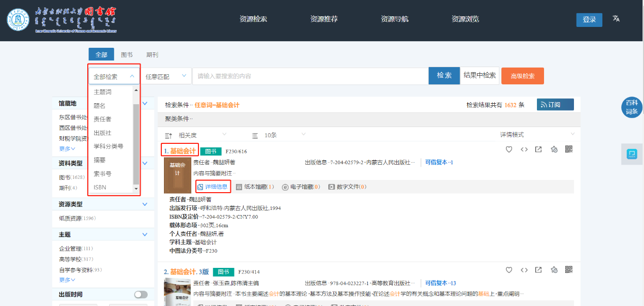Click the 基础会计 book cover thumbnail

click(x=177, y=175)
